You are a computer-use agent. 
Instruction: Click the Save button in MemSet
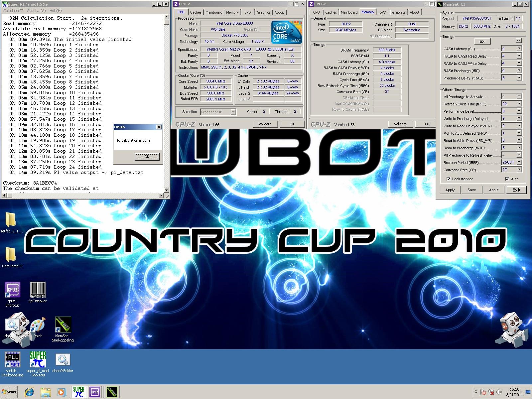point(471,190)
